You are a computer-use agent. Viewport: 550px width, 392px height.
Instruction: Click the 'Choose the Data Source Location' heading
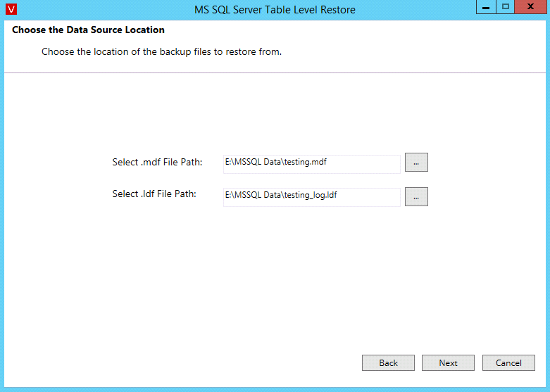click(88, 30)
